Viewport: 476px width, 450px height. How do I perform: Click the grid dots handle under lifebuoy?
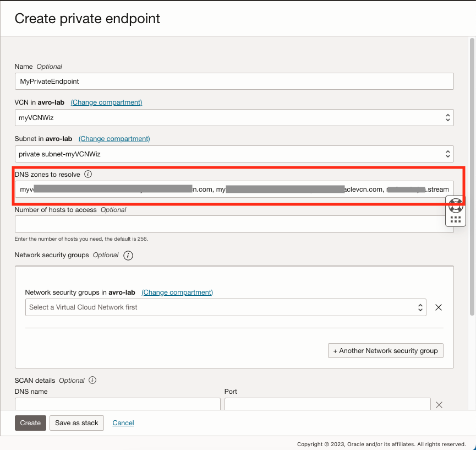[x=456, y=220]
